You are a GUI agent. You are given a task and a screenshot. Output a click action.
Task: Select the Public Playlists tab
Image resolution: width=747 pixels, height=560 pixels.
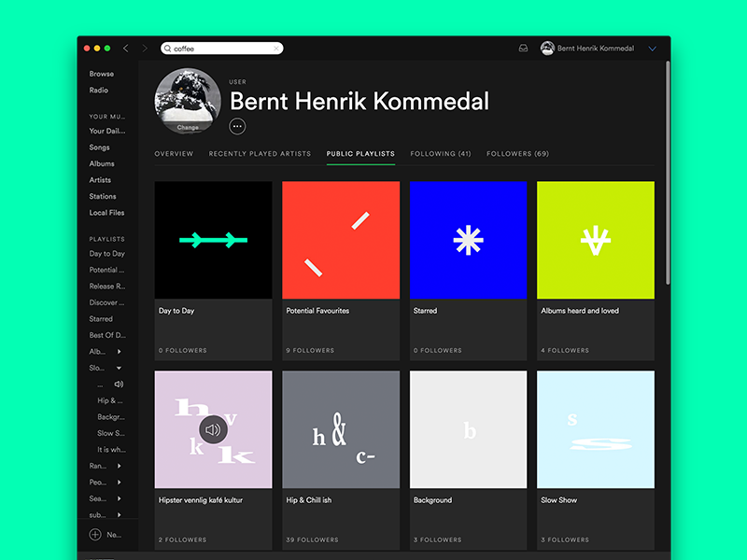[360, 154]
